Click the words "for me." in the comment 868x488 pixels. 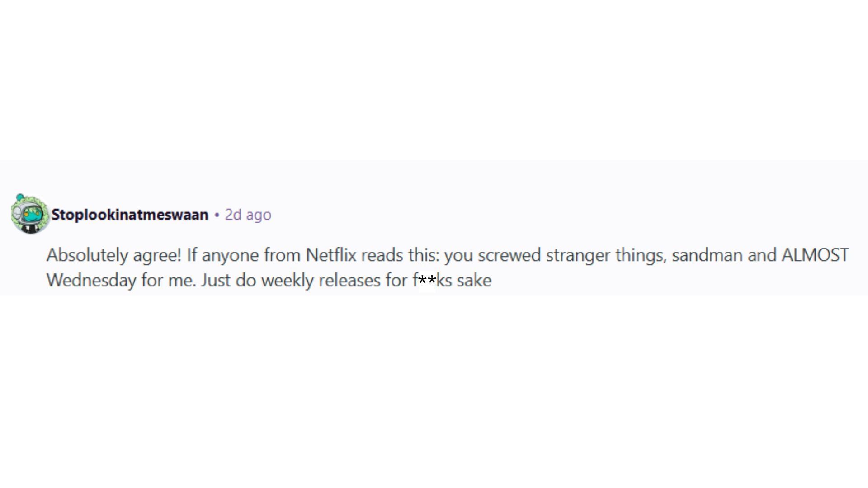[169, 281]
